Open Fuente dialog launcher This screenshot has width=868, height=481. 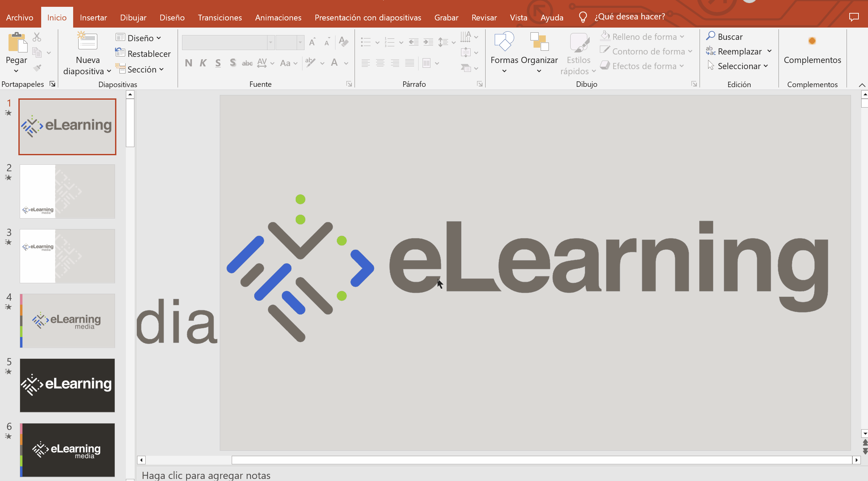point(349,84)
